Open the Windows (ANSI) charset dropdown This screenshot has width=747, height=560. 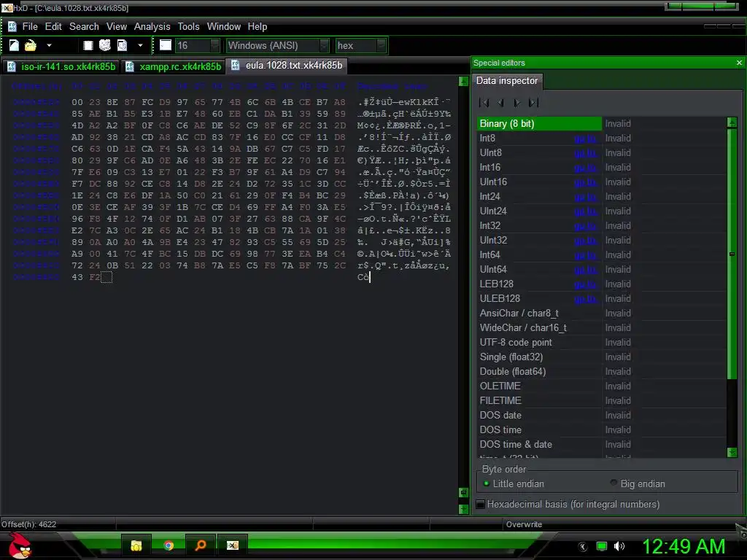pyautogui.click(x=277, y=46)
